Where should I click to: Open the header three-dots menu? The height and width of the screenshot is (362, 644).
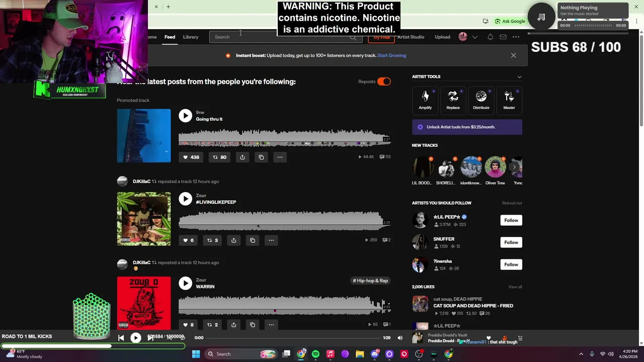(516, 37)
